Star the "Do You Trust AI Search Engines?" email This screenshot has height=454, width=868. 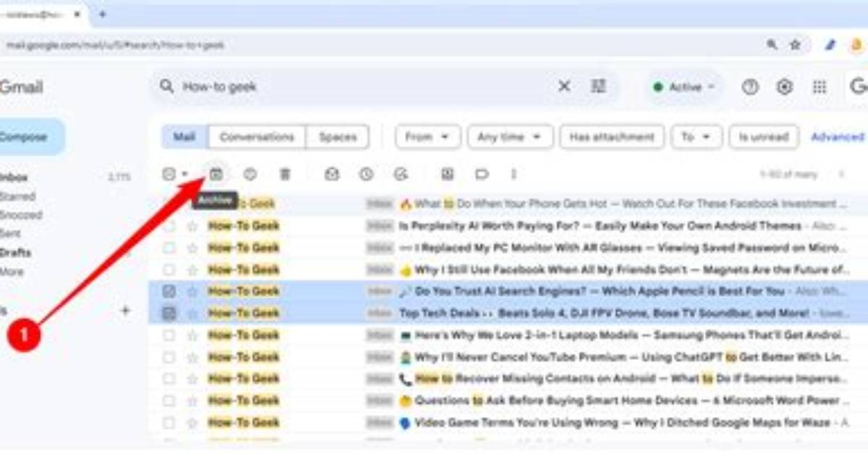tap(192, 291)
